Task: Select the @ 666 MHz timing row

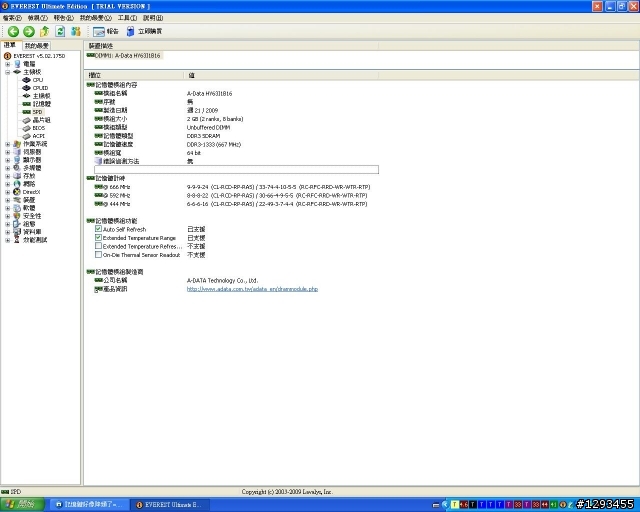Action: [x=233, y=187]
